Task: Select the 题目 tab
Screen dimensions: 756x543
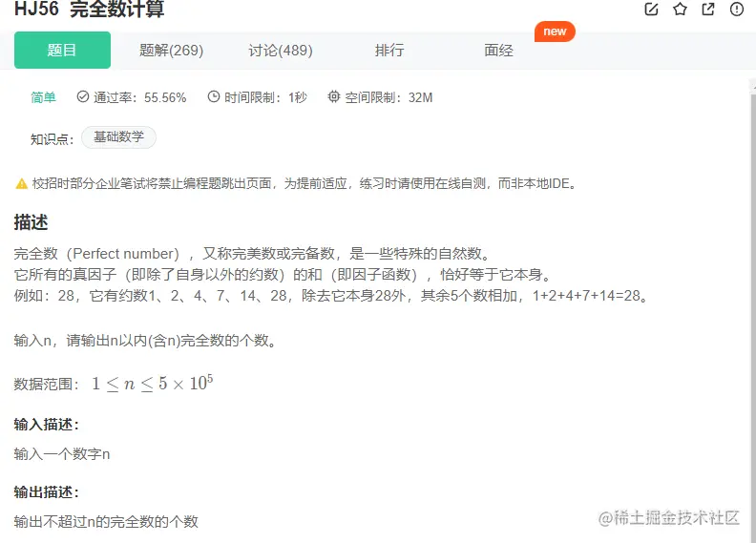Action: coord(62,51)
